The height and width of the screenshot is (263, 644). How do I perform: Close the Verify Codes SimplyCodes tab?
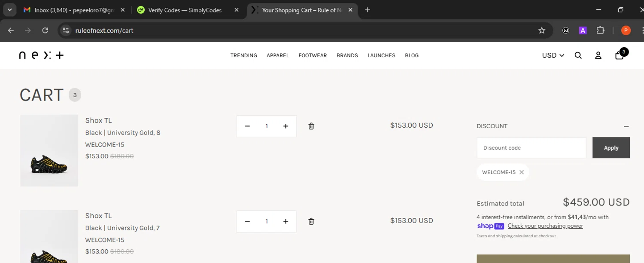[236, 10]
